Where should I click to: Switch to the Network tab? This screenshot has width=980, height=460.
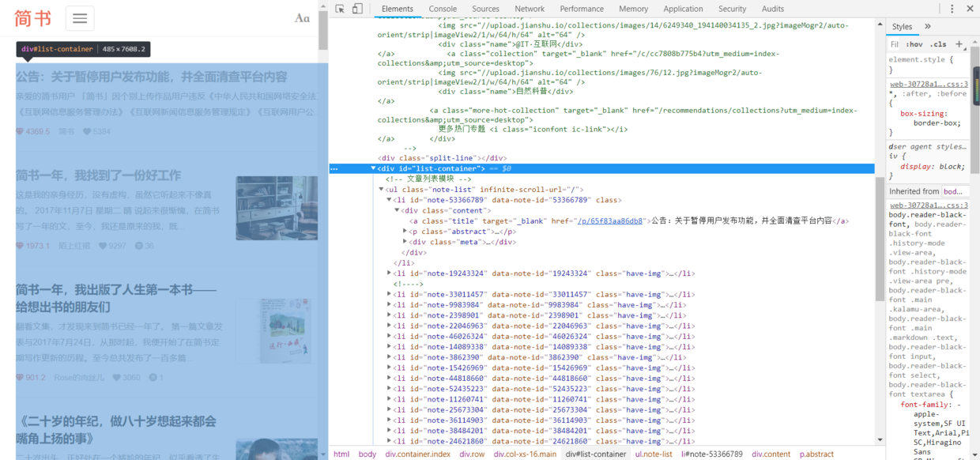pyautogui.click(x=530, y=9)
